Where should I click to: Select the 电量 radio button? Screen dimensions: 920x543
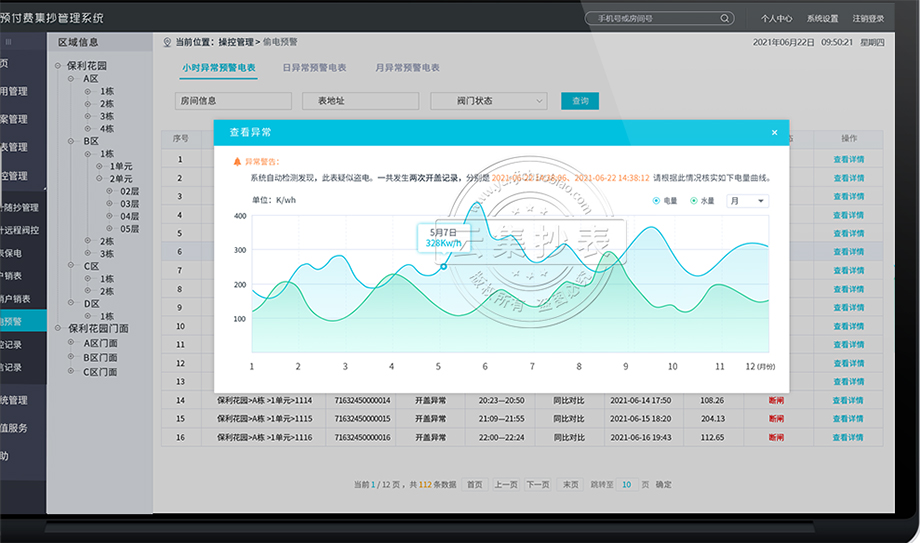point(657,201)
